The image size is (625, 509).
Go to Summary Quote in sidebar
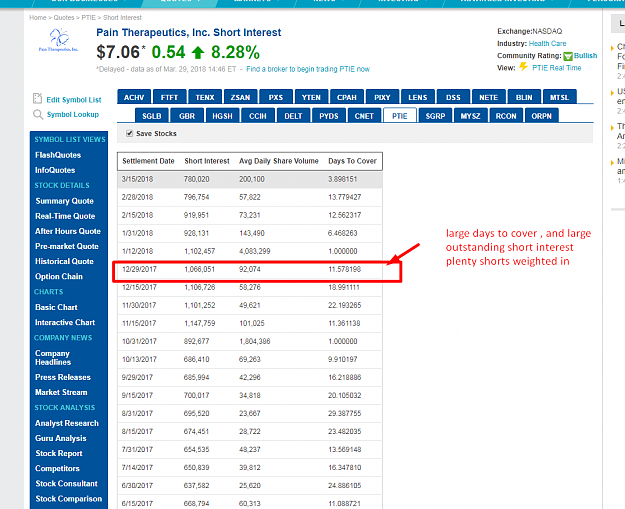(x=65, y=201)
